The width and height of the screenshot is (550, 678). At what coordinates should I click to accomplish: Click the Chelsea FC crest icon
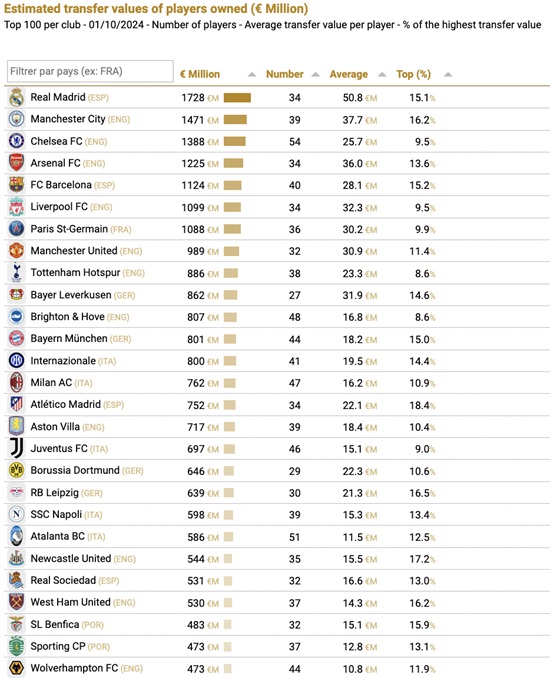tap(16, 141)
